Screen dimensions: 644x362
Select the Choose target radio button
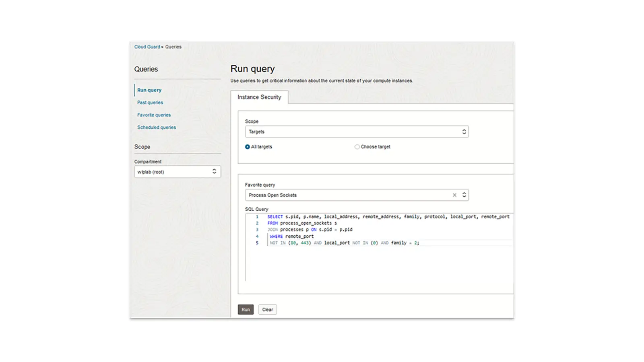click(357, 147)
